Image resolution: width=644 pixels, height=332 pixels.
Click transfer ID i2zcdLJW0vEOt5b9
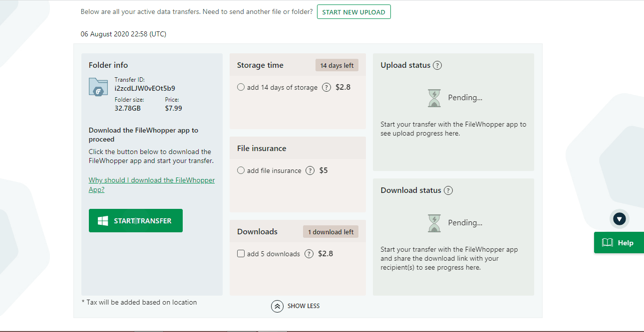tap(145, 88)
